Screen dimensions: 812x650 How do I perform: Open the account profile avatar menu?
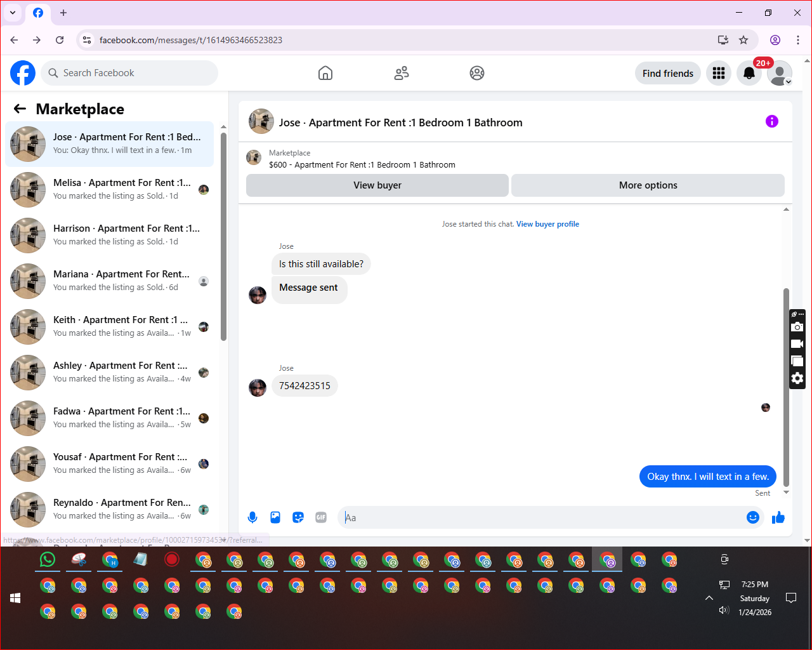[780, 73]
